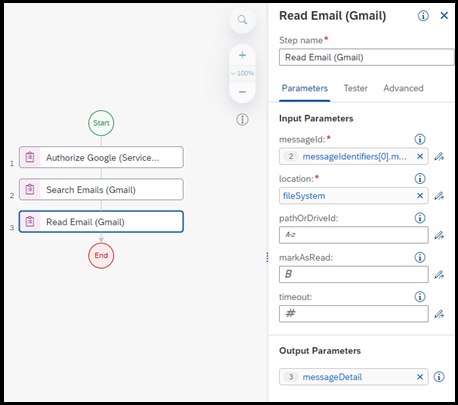
Task: Open canvas info icon below zoom controls
Action: coord(242,119)
